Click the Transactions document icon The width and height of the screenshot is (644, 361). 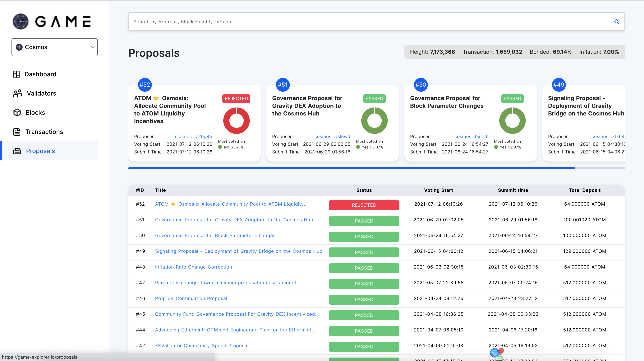coord(17,132)
